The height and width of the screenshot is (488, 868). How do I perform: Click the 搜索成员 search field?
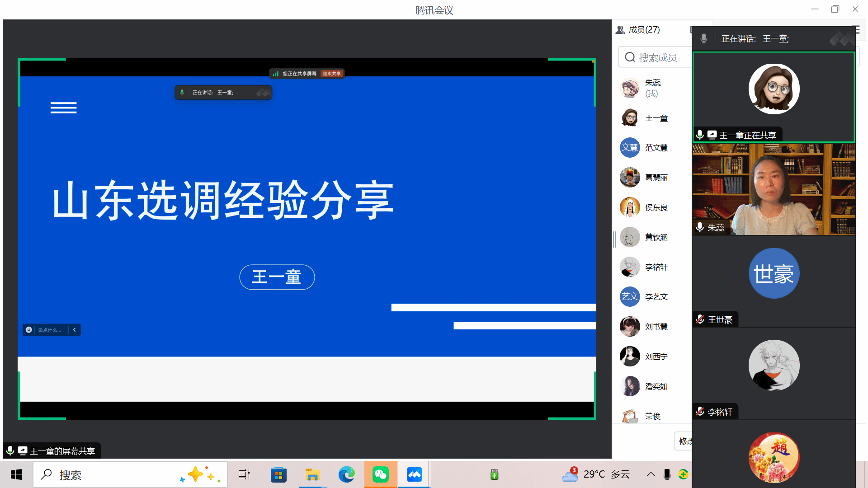pos(658,57)
